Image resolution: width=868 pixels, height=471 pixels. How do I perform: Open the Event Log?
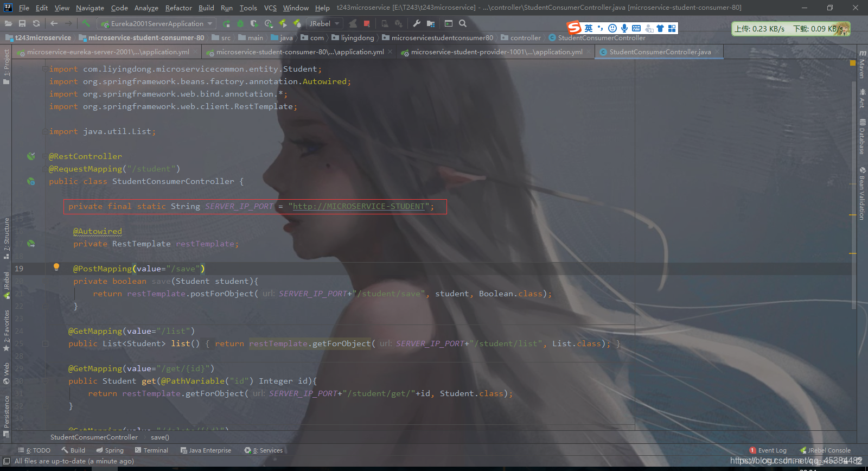click(x=768, y=450)
